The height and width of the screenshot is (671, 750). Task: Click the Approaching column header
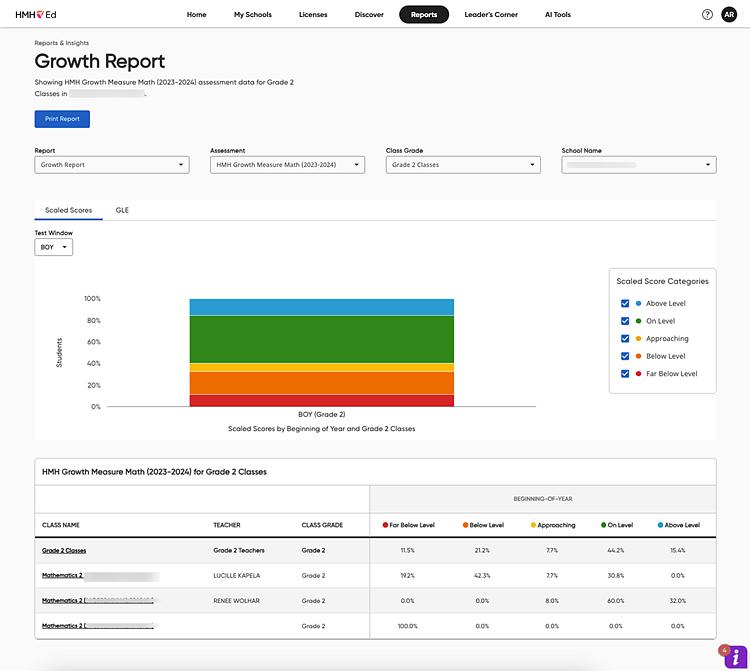(553, 525)
